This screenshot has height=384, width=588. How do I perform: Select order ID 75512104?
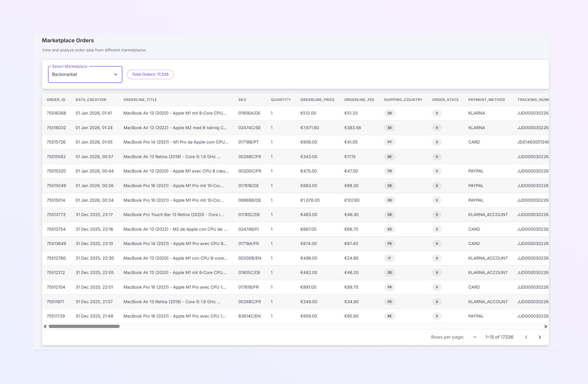click(56, 287)
